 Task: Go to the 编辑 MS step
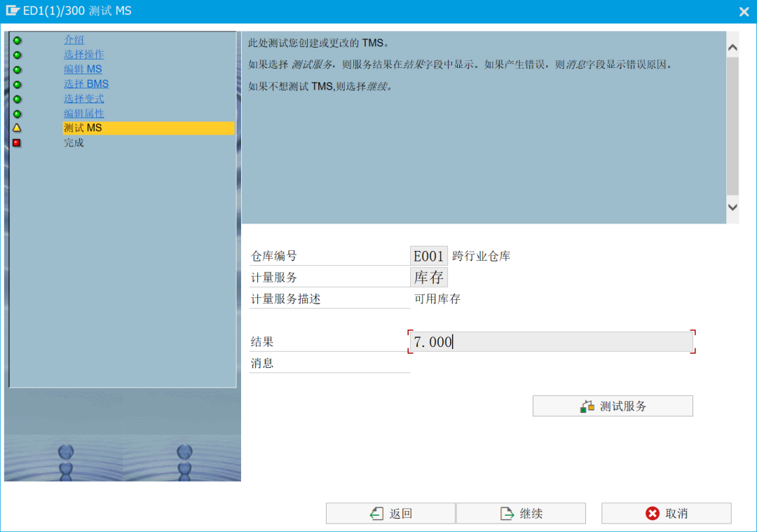point(83,69)
